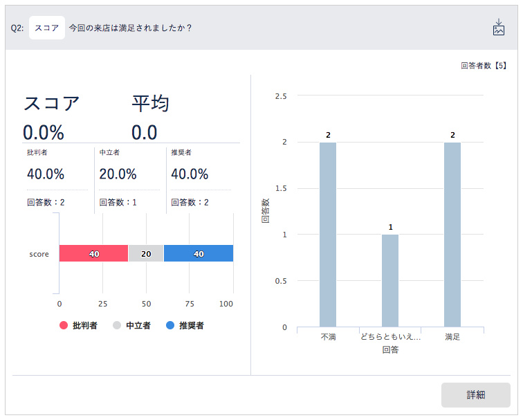Click the スコア question type tag
This screenshot has height=420, width=523.
47,28
